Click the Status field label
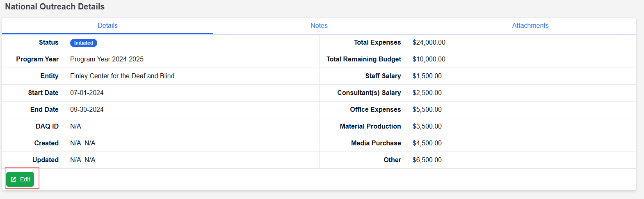The width and height of the screenshot is (644, 199). coord(49,42)
